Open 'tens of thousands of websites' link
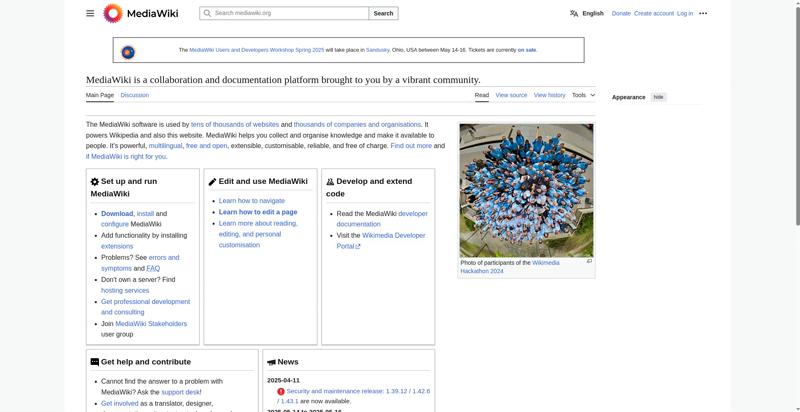800x412 pixels. 235,124
